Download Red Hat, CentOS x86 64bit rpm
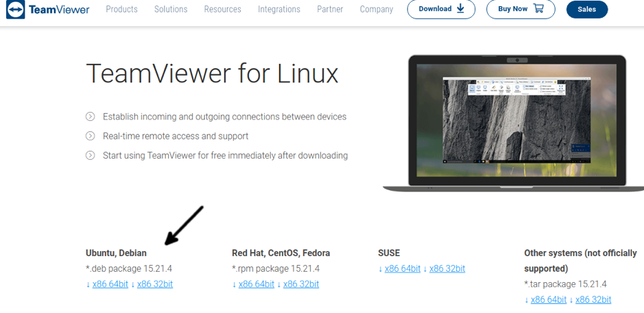 (x=257, y=284)
